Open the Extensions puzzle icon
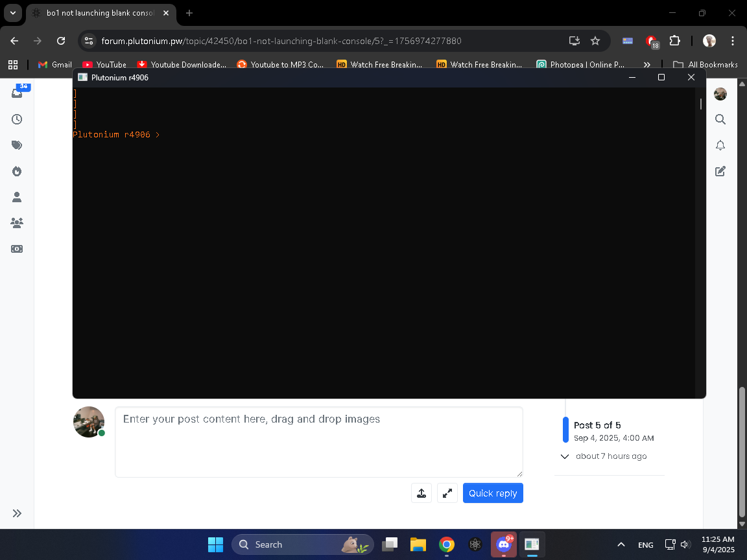Screen dimensions: 747x560 tap(674, 41)
